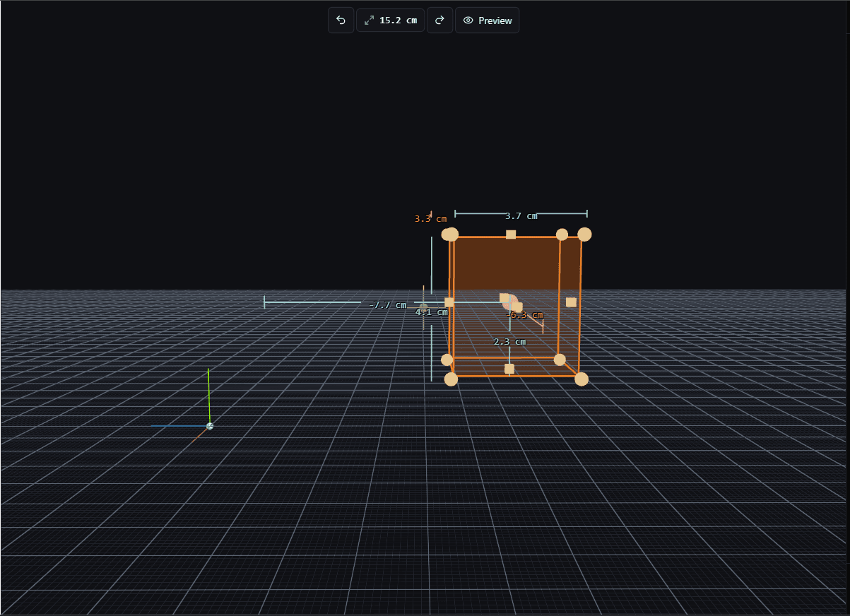Click the redo arrow button
This screenshot has width=850, height=616.
pyautogui.click(x=439, y=20)
